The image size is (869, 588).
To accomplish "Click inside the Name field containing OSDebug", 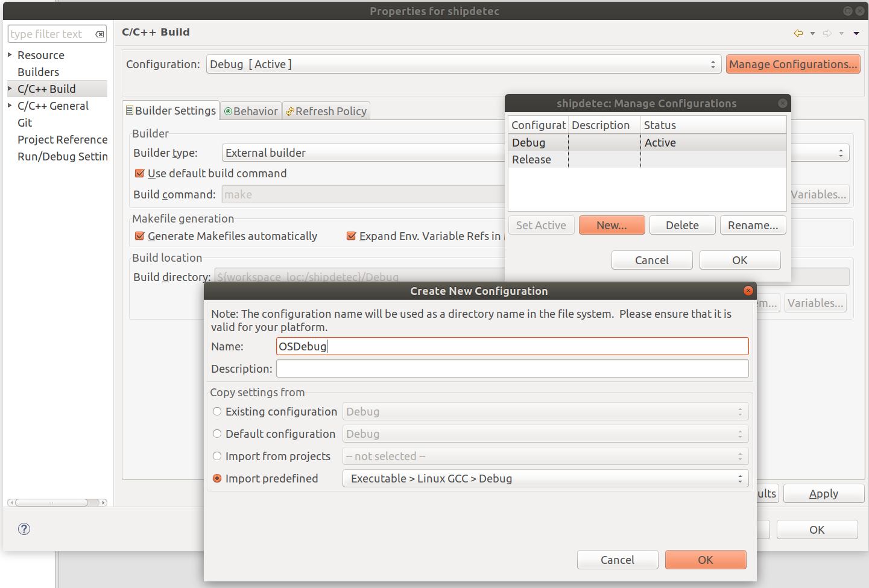I will tap(512, 346).
